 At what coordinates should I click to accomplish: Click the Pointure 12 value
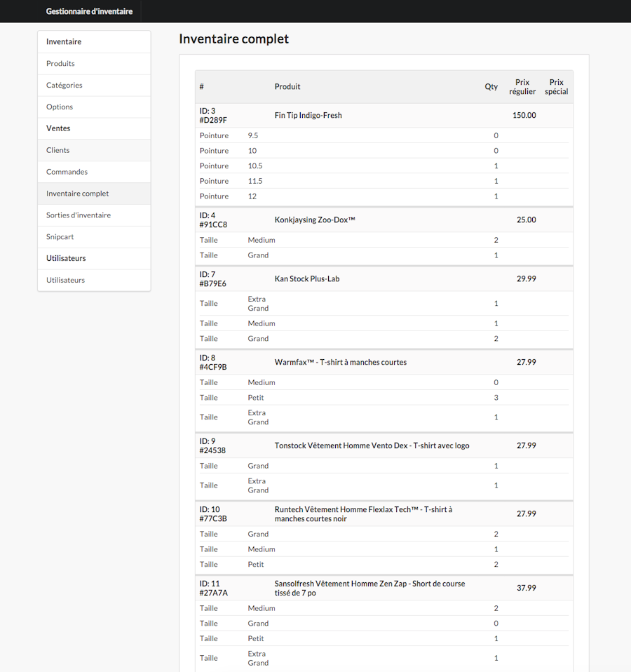point(252,196)
